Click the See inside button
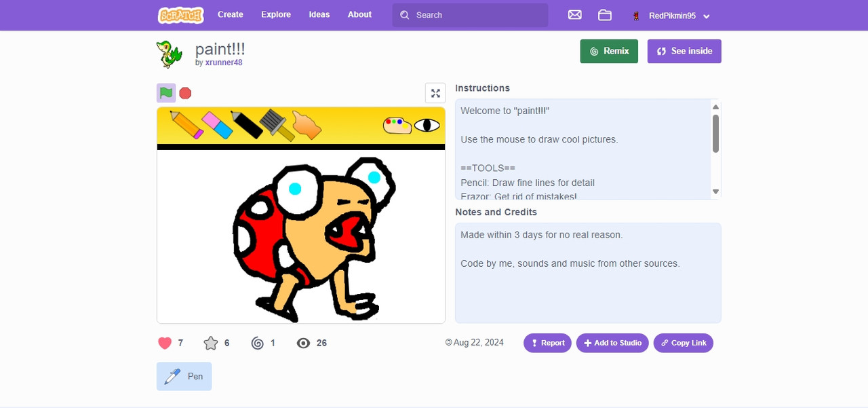The width and height of the screenshot is (868, 408). [684, 51]
